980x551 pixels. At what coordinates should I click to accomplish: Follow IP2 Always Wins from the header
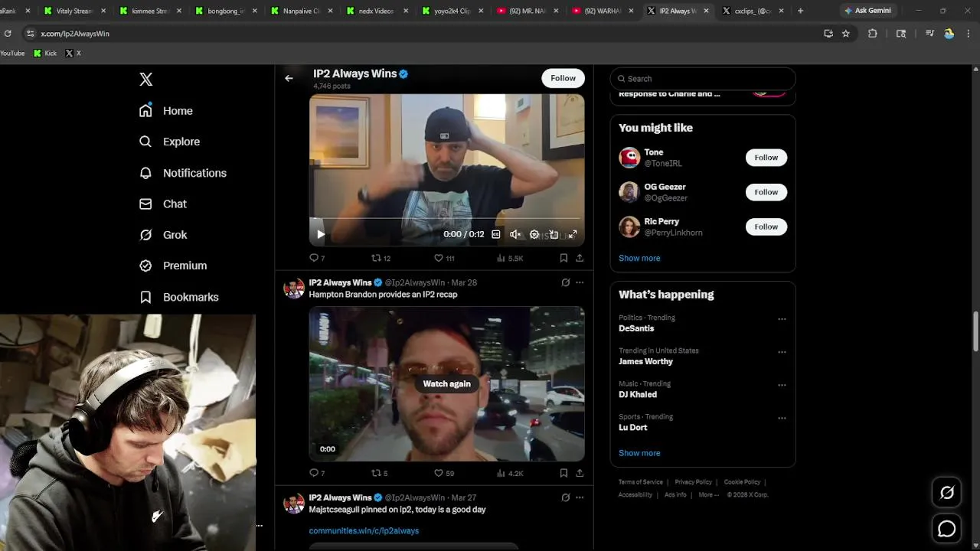coord(563,78)
